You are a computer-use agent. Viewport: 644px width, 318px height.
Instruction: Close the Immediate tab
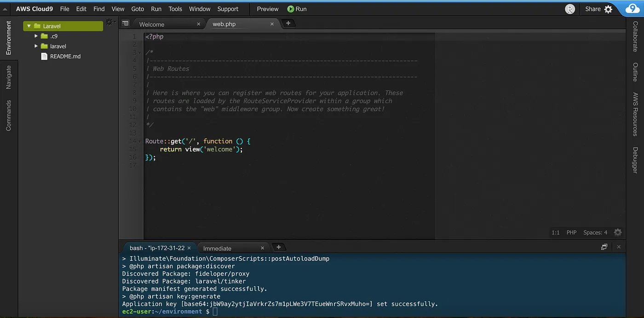click(x=263, y=248)
